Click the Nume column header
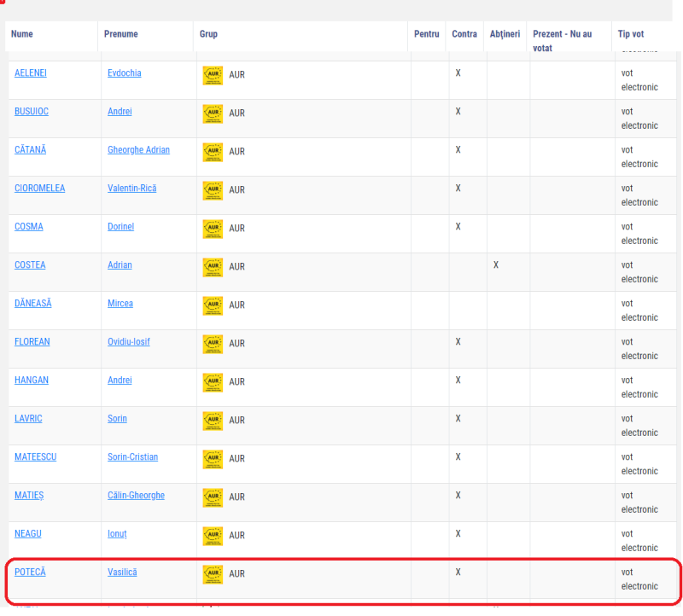 tap(22, 34)
